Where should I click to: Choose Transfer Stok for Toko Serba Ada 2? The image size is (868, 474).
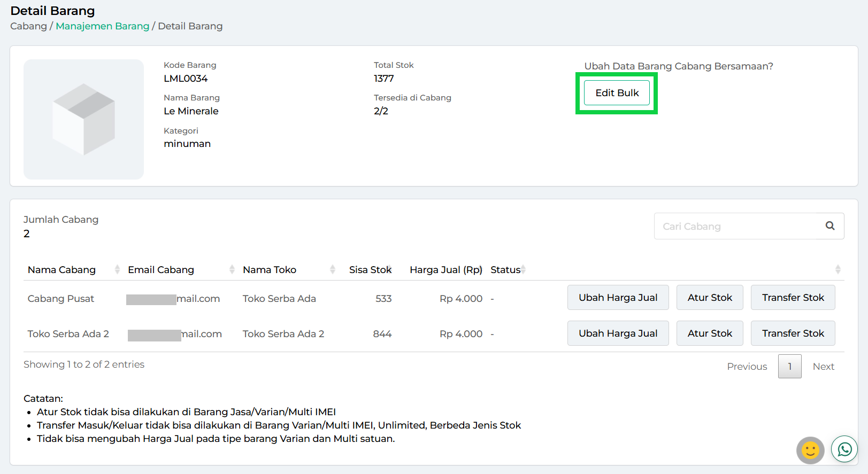click(793, 333)
